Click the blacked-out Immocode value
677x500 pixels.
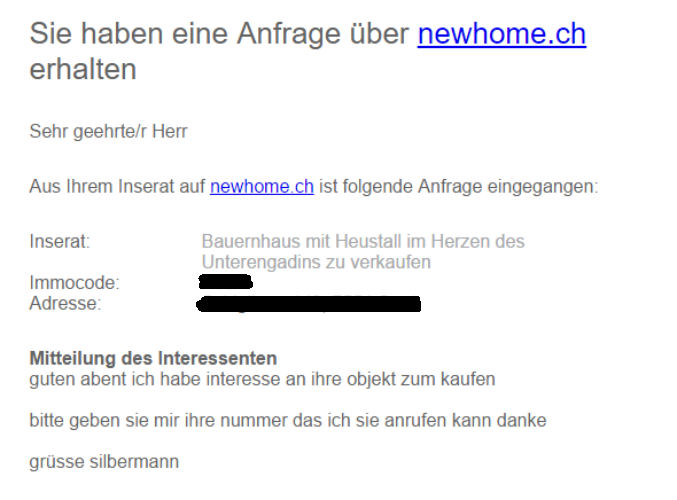point(226,282)
